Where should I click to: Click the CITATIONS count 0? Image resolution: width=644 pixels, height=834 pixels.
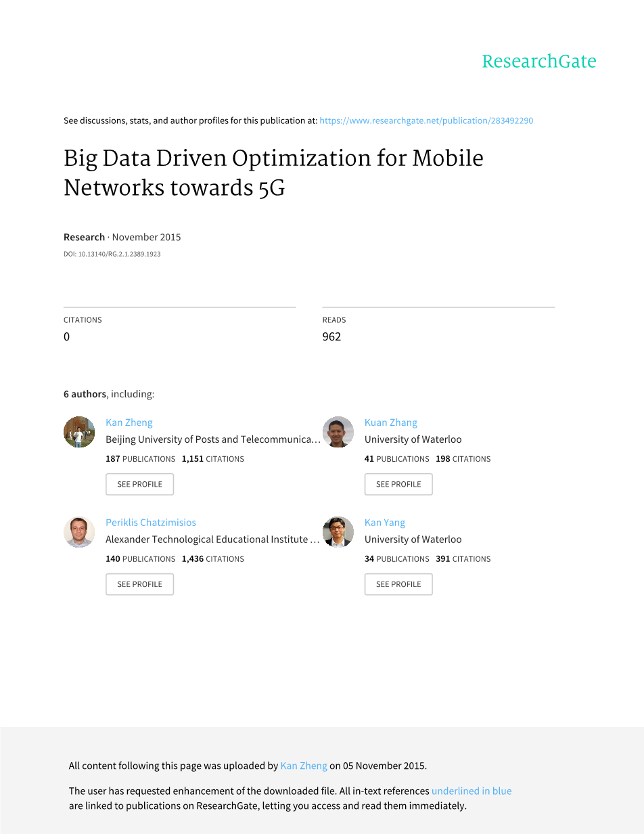pos(66,336)
